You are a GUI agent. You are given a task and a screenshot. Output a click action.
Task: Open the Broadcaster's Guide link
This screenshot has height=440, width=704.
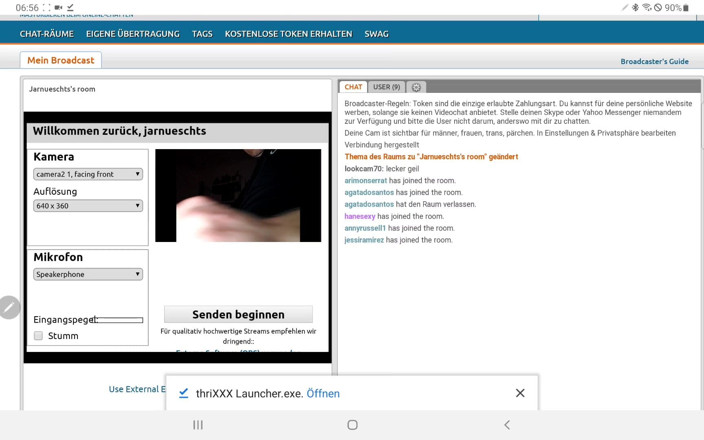click(x=655, y=62)
